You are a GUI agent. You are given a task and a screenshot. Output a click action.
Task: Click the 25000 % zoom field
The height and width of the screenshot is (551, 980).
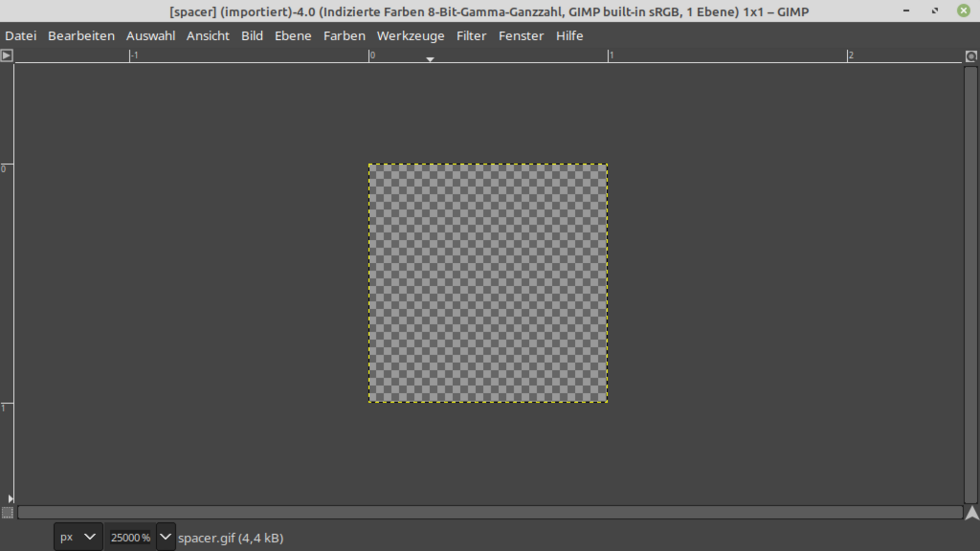point(130,537)
